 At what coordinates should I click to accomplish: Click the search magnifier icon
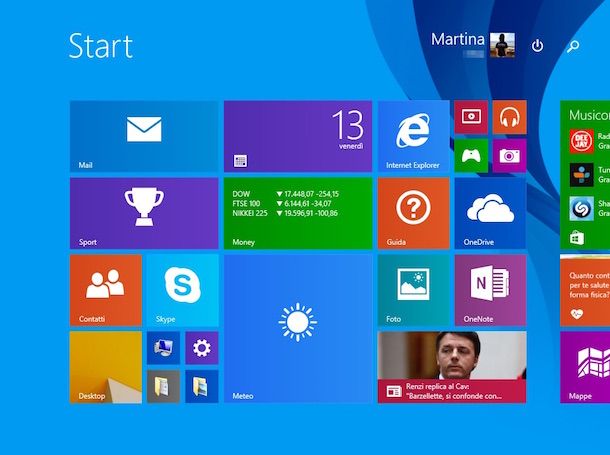(x=573, y=46)
